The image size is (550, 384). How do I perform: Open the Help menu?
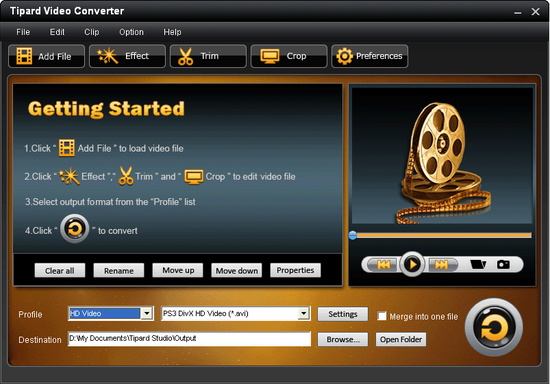(x=172, y=32)
